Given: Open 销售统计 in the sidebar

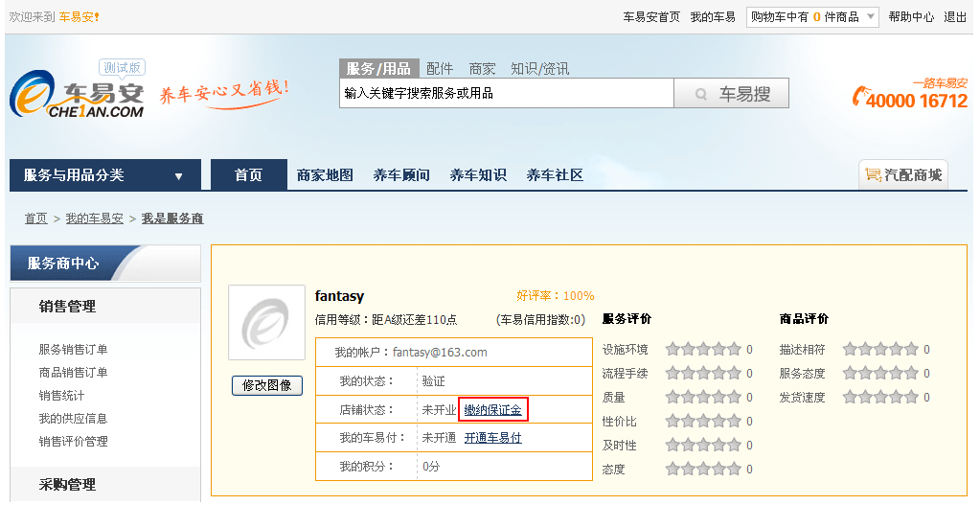Looking at the screenshot, I should coord(61,396).
